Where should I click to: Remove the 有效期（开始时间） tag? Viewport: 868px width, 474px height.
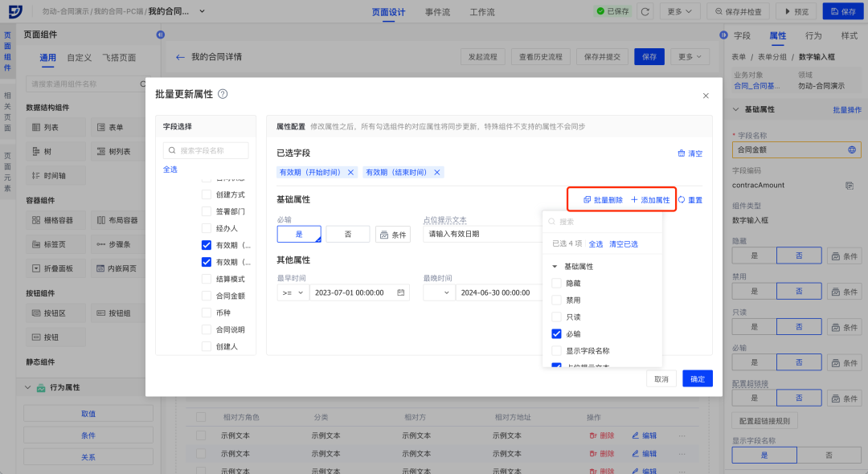point(350,173)
